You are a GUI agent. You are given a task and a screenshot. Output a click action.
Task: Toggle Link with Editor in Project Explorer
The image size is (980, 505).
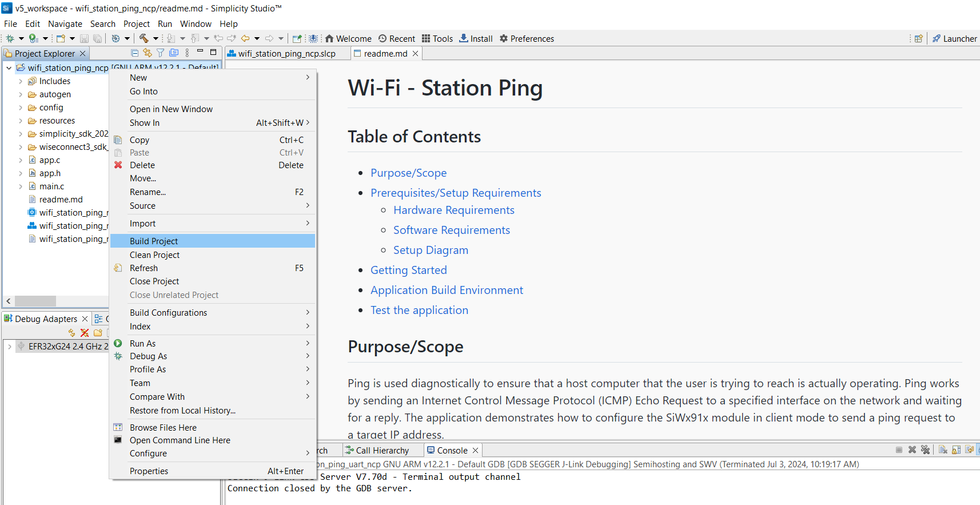click(x=148, y=53)
